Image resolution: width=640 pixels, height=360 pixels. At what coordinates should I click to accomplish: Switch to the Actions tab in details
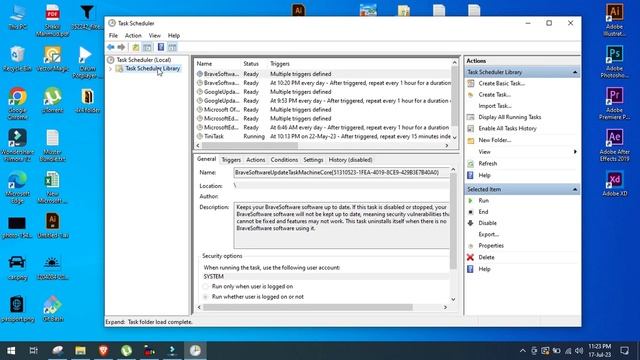(256, 160)
